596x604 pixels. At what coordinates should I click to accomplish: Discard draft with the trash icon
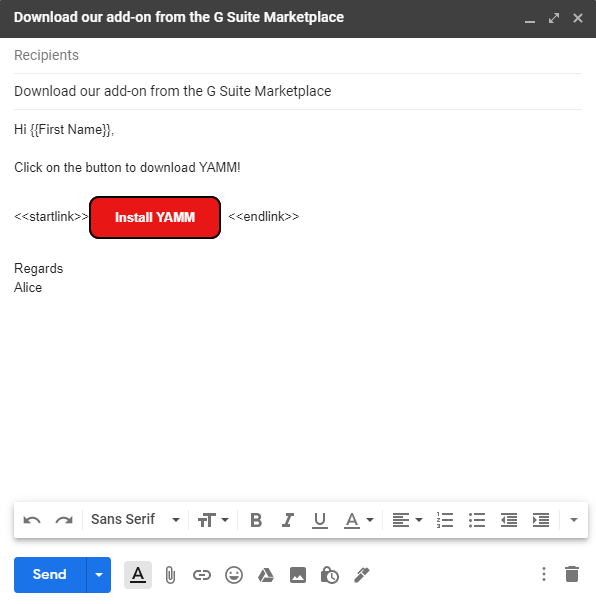coord(572,574)
